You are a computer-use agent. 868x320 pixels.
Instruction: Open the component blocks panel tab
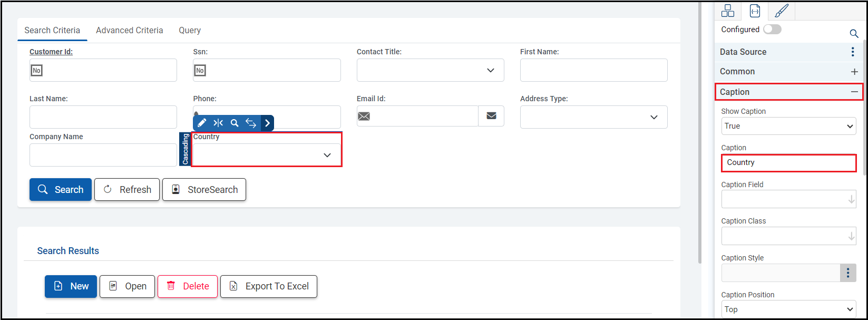point(728,11)
